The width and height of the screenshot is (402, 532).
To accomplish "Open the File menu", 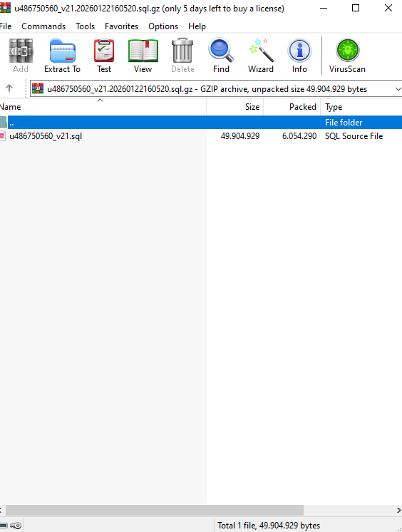I will pos(6,26).
